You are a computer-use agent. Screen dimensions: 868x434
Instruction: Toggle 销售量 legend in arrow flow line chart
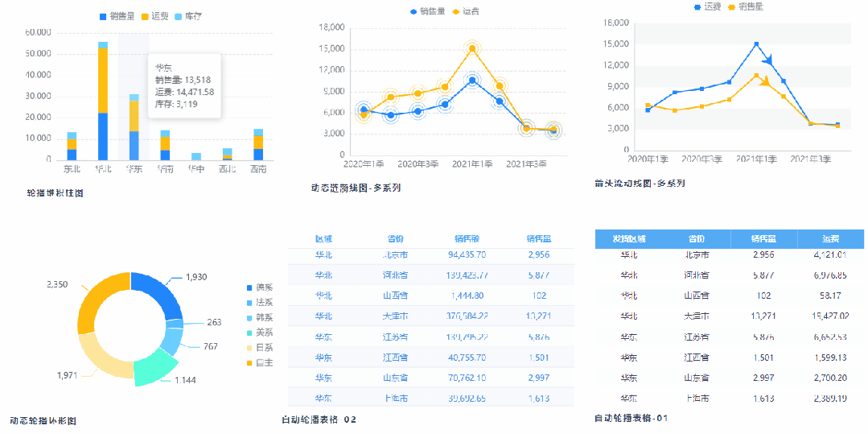[x=745, y=7]
